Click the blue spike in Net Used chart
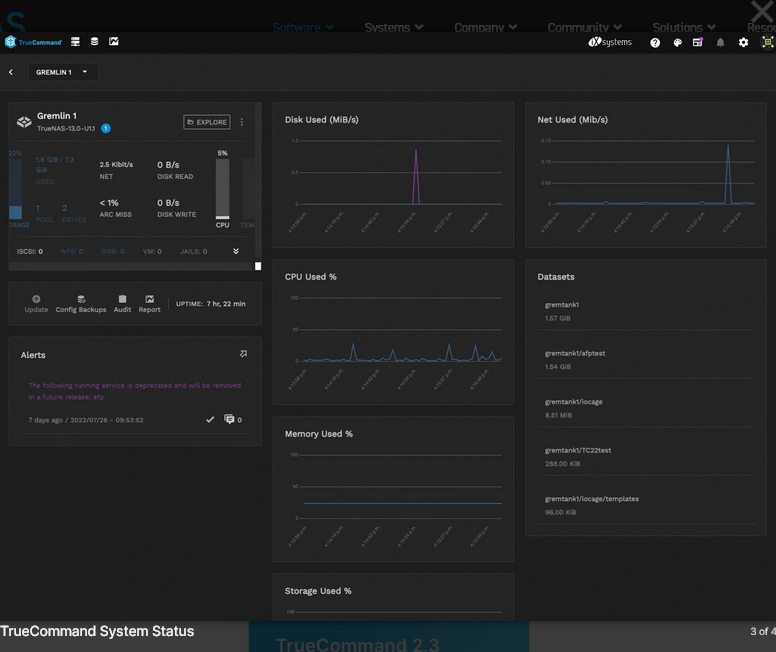The image size is (776, 652). [728, 173]
